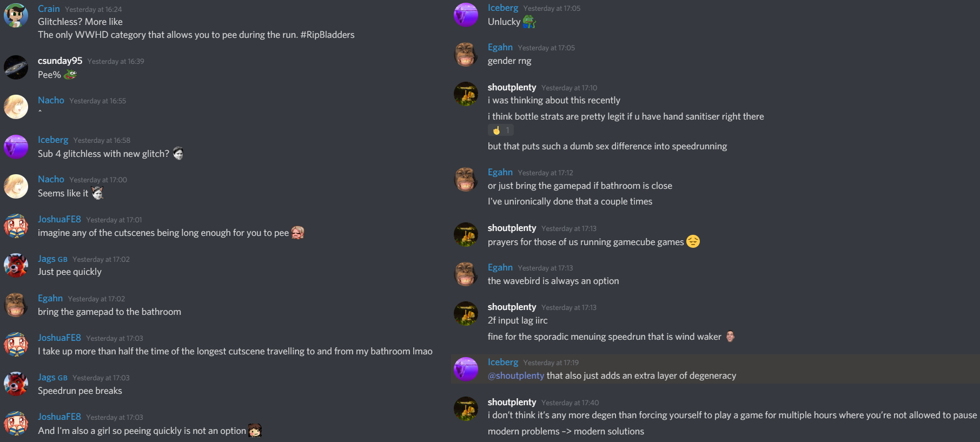Click the emoji after "Sub 4 glitchless with new glitch?"

178,154
